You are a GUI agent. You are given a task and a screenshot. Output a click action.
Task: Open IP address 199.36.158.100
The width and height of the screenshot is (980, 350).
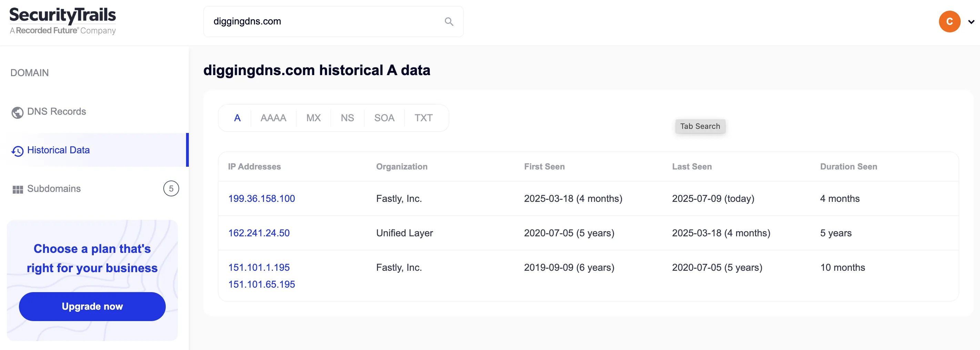pyautogui.click(x=261, y=198)
